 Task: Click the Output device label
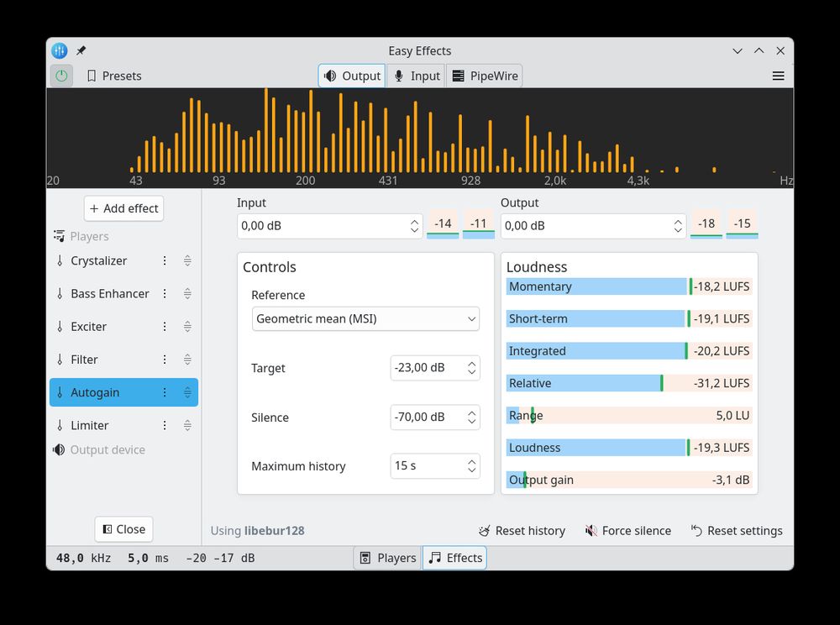[108, 450]
